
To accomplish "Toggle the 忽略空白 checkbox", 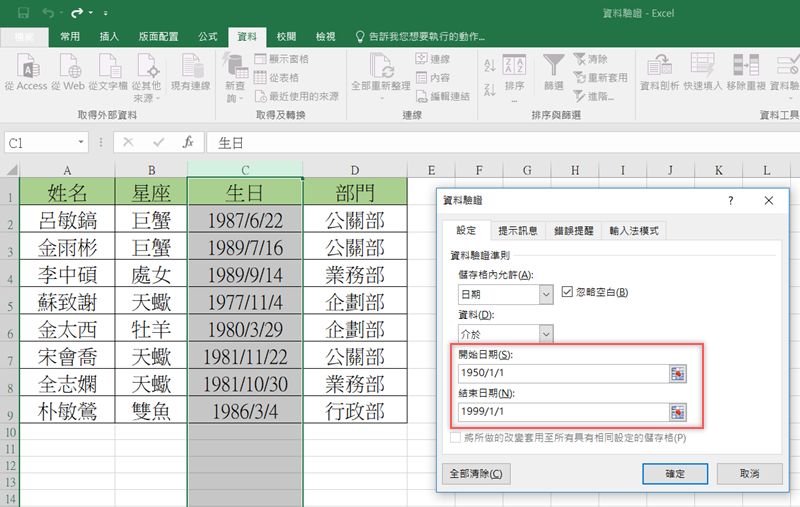I will 568,292.
